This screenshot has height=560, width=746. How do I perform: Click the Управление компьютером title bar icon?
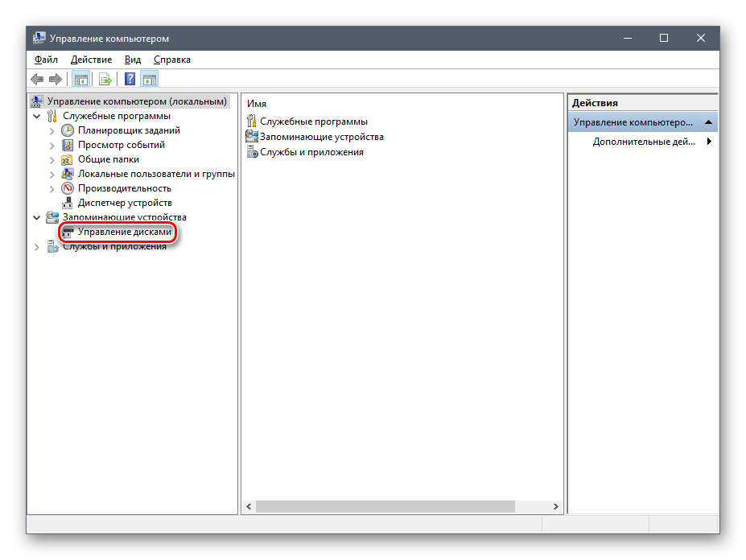pos(39,38)
